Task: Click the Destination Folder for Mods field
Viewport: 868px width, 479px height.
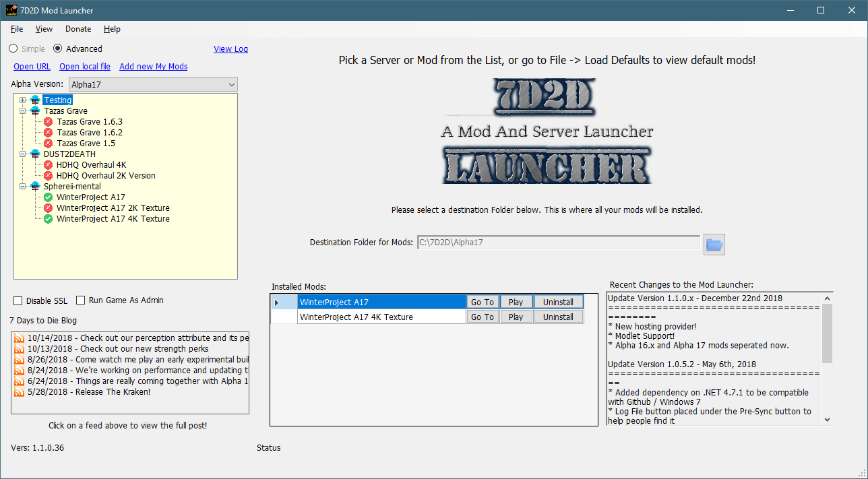Action: coord(557,243)
